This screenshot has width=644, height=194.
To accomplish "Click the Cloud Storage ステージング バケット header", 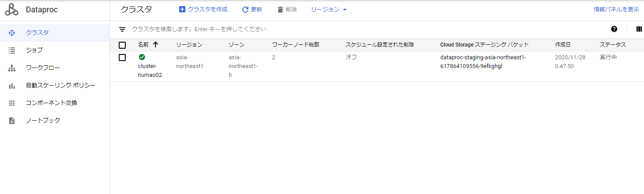I will click(x=485, y=45).
